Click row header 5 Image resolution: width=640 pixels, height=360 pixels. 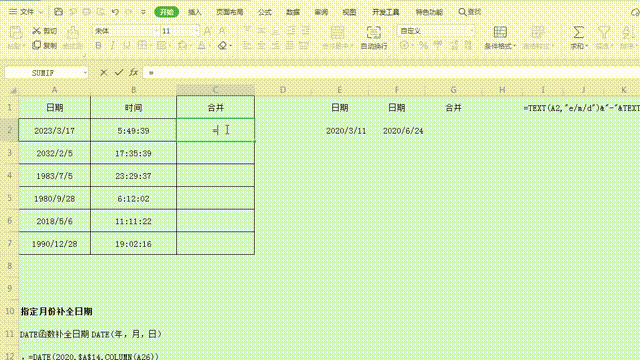click(9, 198)
